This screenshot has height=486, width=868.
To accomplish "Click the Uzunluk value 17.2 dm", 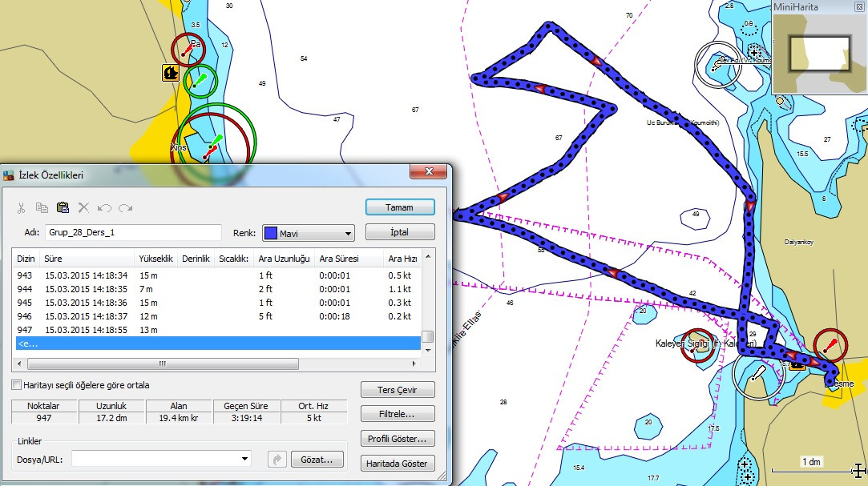I will coord(112,418).
